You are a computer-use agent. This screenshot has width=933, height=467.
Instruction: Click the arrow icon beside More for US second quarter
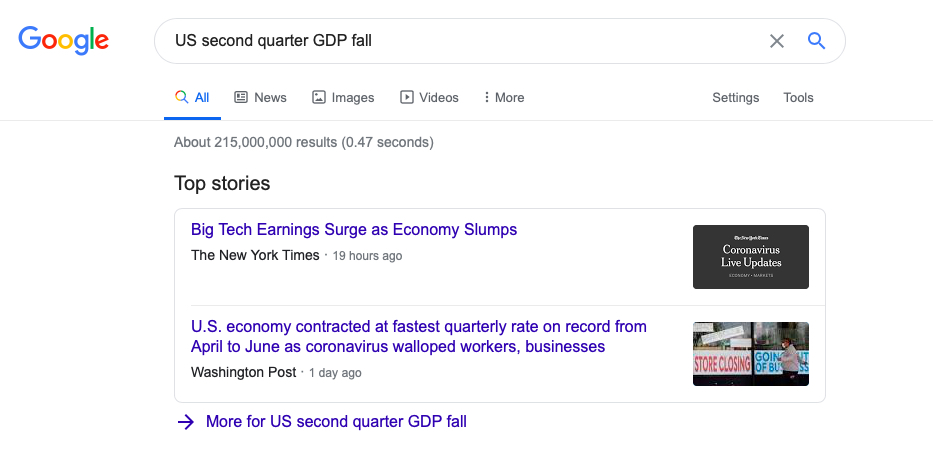[185, 422]
